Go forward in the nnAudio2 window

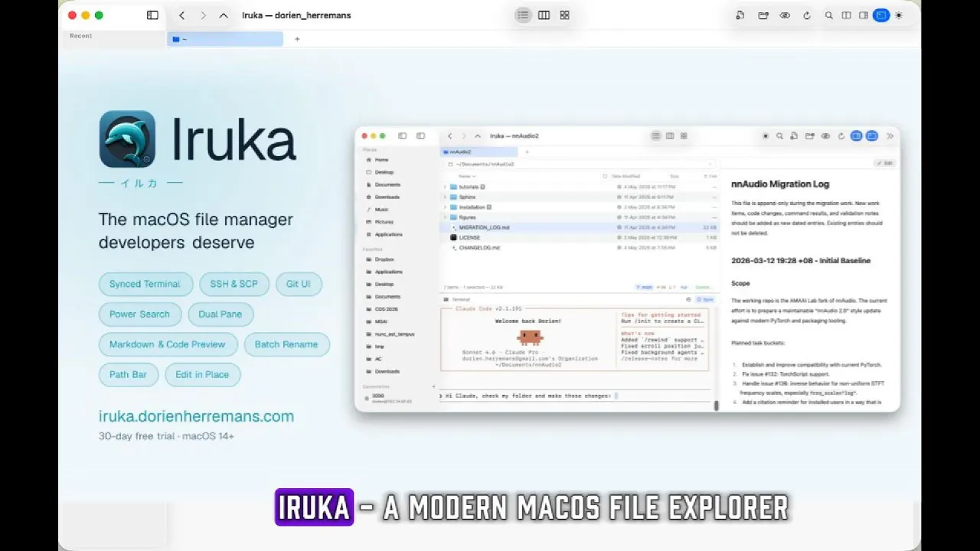pos(464,136)
